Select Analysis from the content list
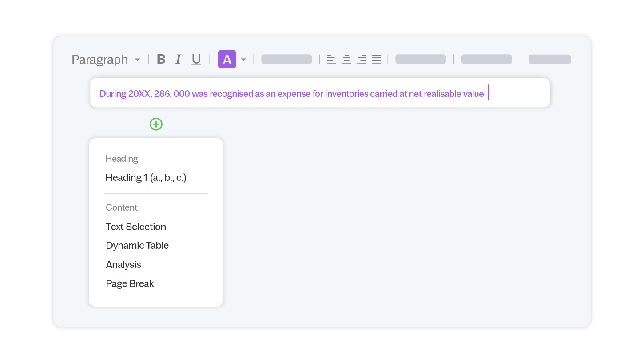Image resolution: width=644 pixels, height=363 pixels. pos(123,265)
